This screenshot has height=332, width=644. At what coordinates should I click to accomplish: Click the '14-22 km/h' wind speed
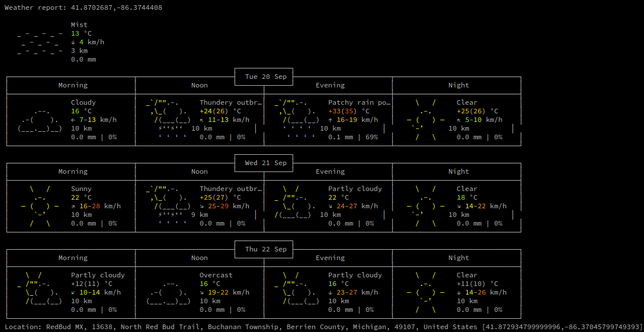tap(486, 206)
